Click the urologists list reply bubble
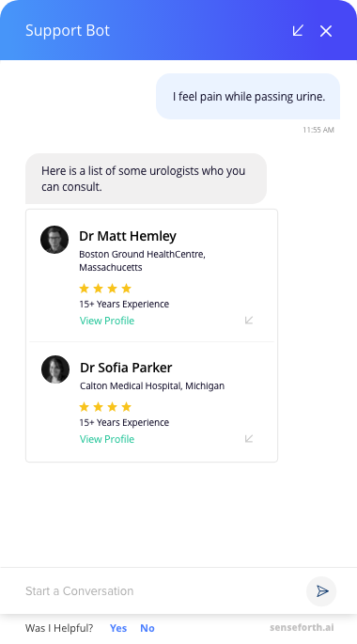 point(146,179)
